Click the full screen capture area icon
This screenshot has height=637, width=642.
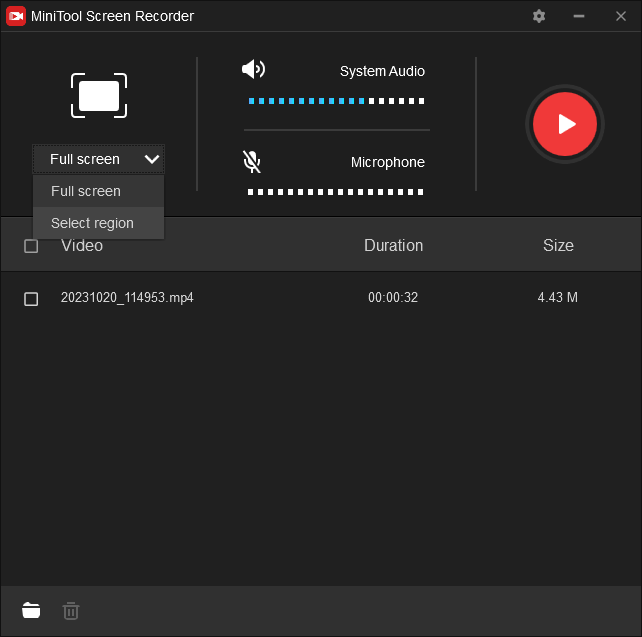99,95
